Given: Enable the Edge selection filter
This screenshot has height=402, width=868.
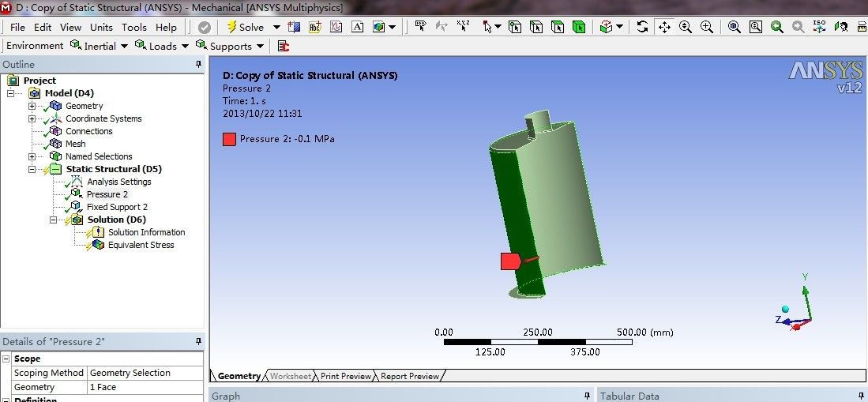Looking at the screenshot, I should [x=535, y=27].
